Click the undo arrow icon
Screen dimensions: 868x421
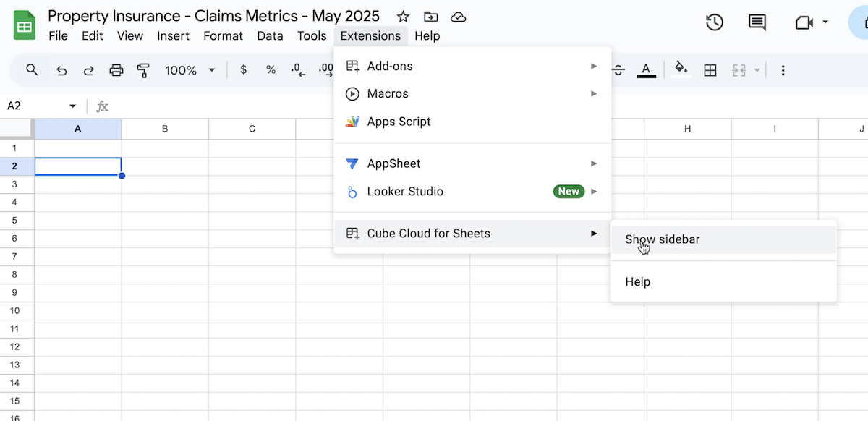pos(61,70)
